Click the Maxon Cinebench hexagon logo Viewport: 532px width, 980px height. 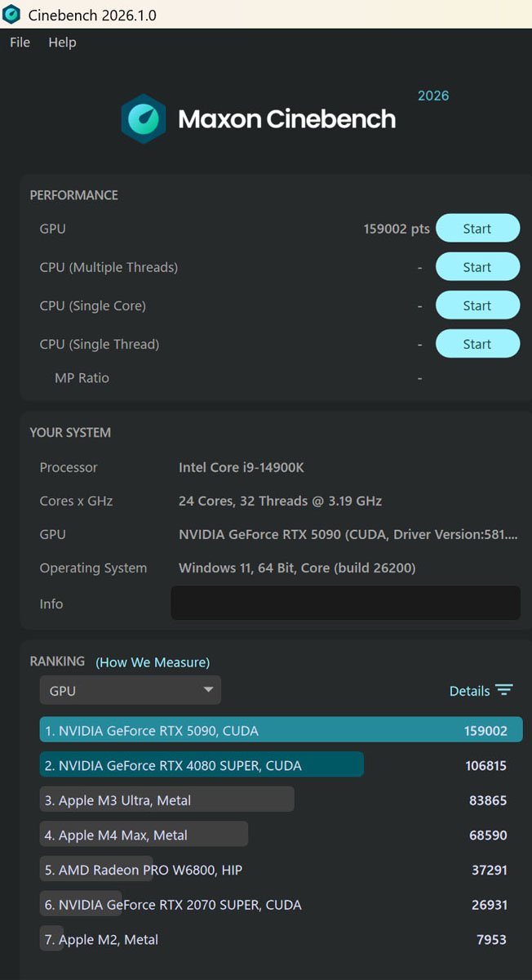tap(144, 119)
